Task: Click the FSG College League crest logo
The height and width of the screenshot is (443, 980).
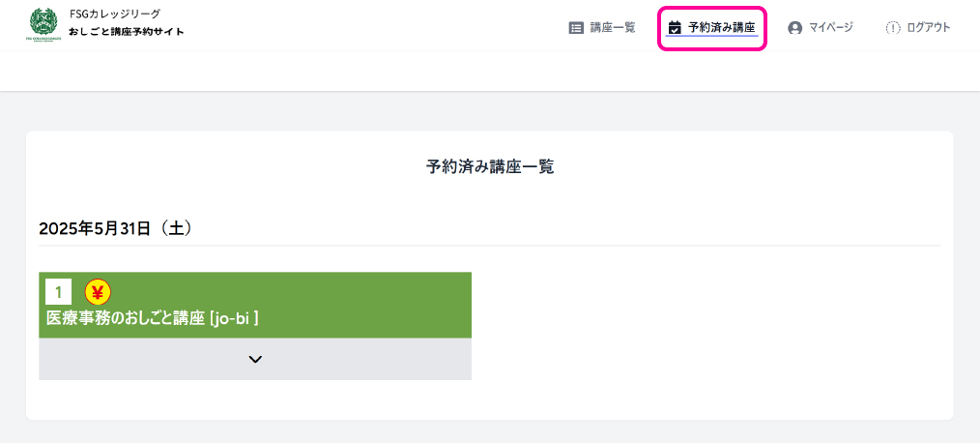Action: tap(43, 24)
